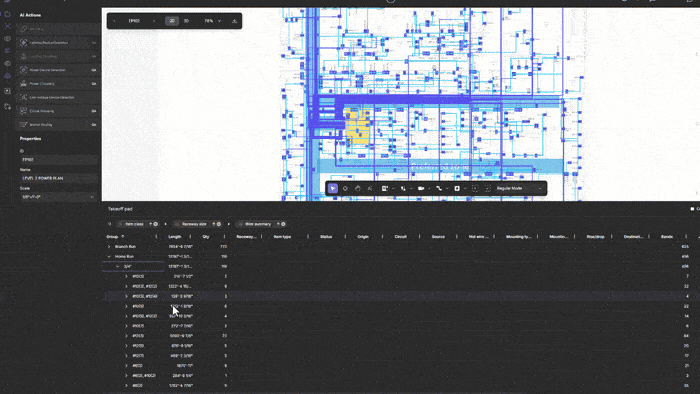Click the ID input field

58,159
